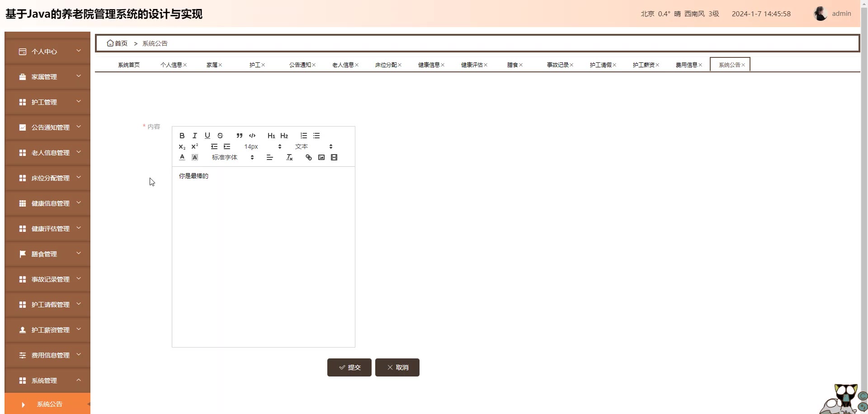
Task: Toggle italic formatting in the editor
Action: [194, 136]
